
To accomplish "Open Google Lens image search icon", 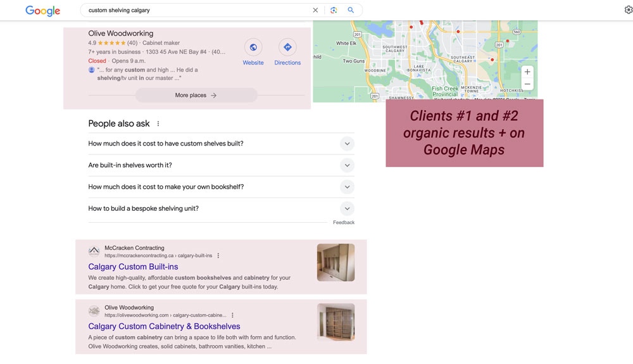I will coord(334,10).
